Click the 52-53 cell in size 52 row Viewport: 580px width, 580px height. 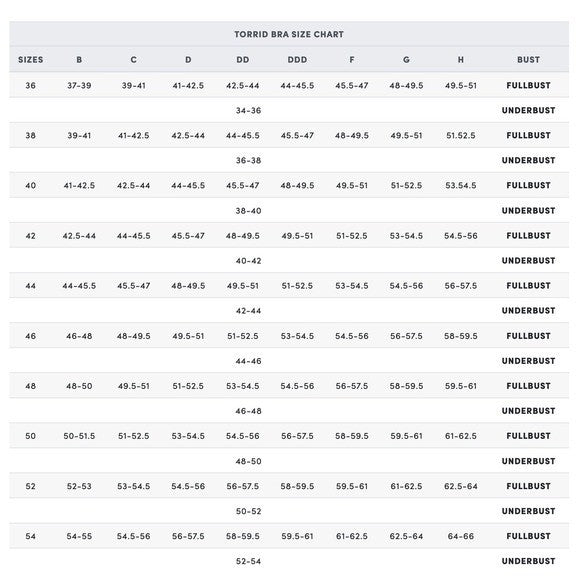tap(79, 486)
